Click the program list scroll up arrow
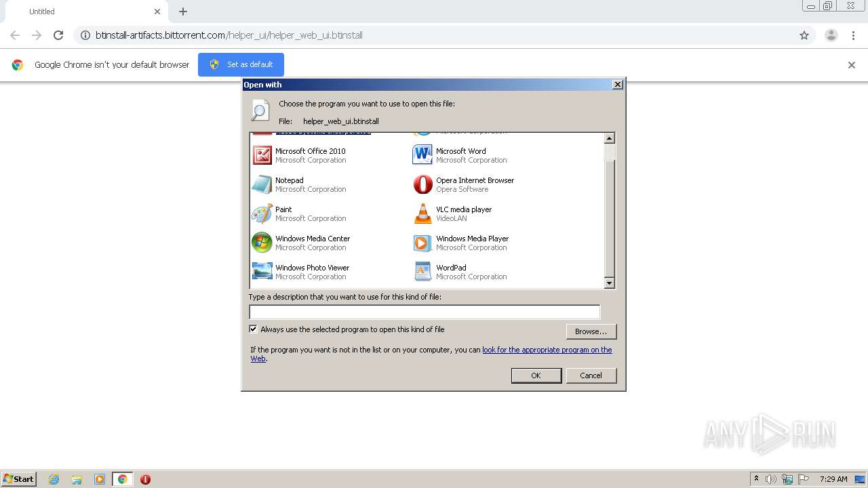868x488 pixels. (x=609, y=138)
